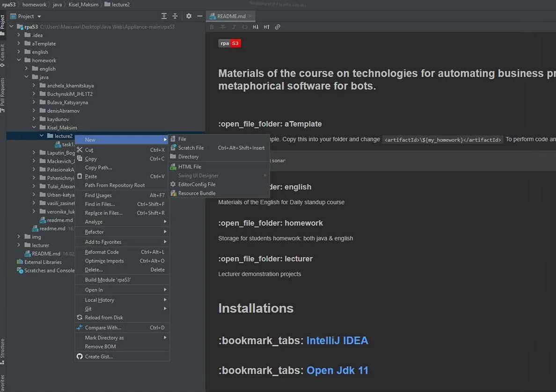The width and height of the screenshot is (556, 392).
Task: Select Directory in the New submenu
Action: click(219, 157)
